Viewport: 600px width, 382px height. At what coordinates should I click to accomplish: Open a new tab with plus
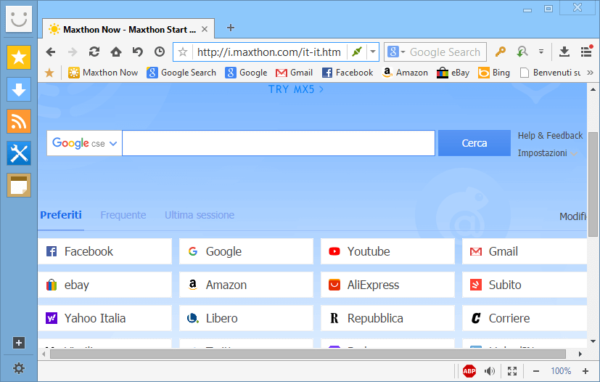(x=230, y=28)
